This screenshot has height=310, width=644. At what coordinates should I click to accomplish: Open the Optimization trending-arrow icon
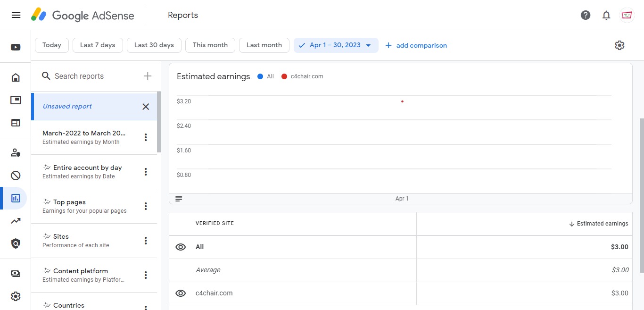coord(16,221)
